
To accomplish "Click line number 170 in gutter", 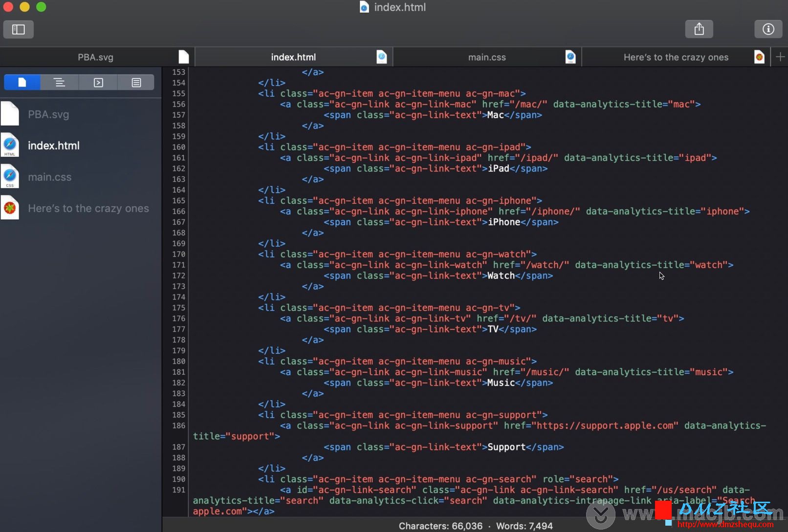I will tap(178, 254).
